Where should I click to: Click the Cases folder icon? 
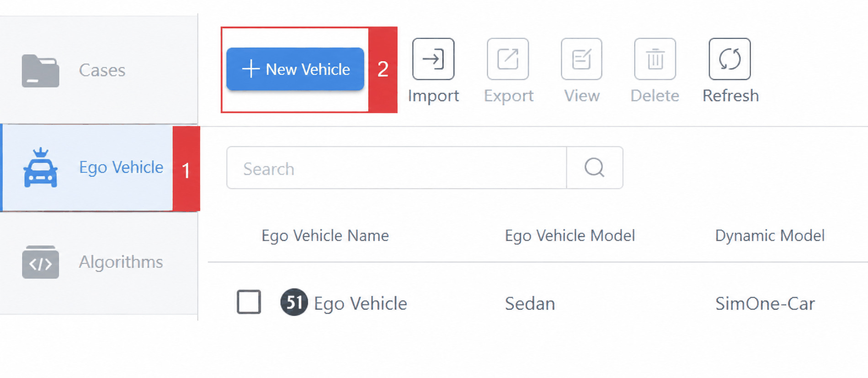pyautogui.click(x=40, y=71)
